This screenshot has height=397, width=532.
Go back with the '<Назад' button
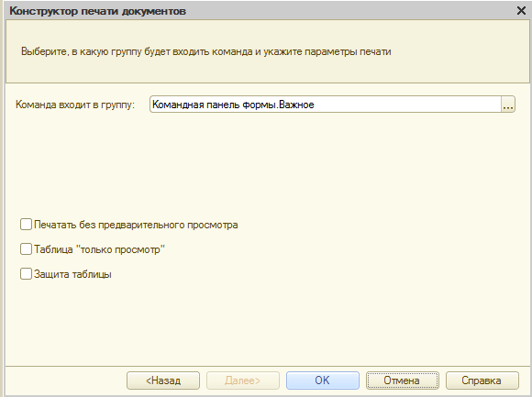163,380
